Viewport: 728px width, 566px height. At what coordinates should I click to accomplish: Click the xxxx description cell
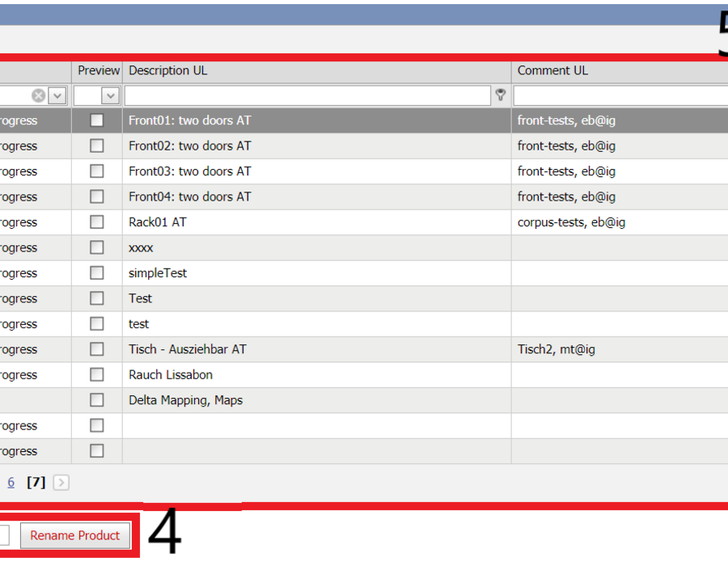(x=141, y=247)
